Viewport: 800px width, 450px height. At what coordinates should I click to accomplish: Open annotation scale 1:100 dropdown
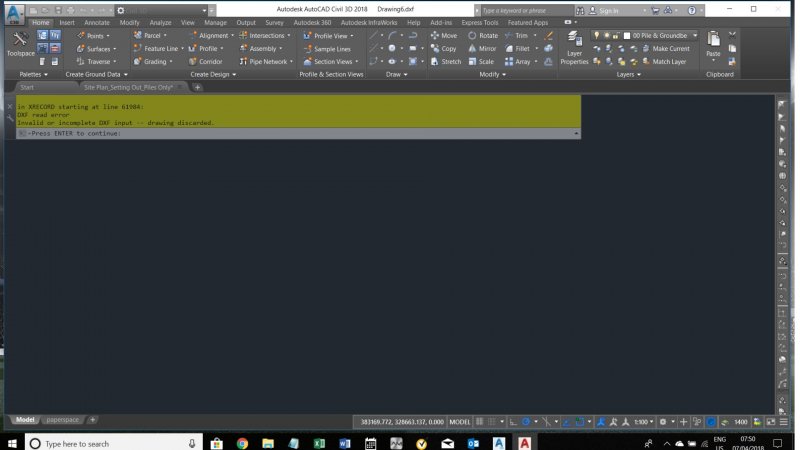pos(643,422)
